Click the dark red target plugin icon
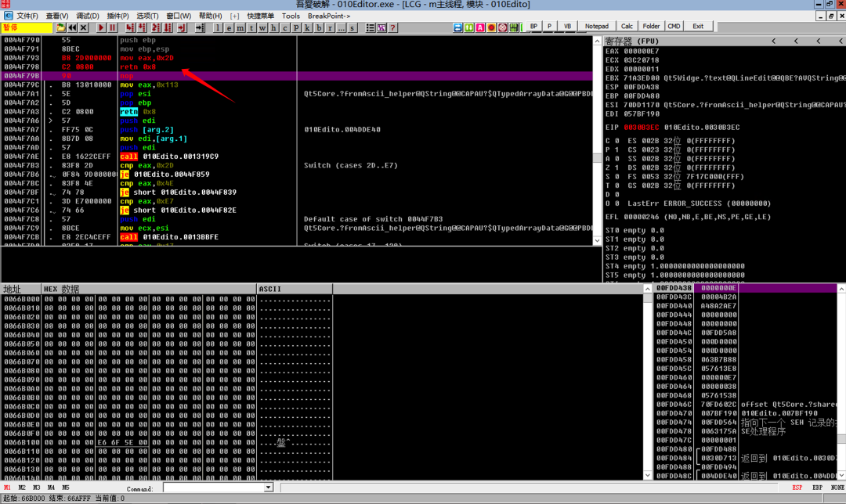The width and height of the screenshot is (846, 504). tap(503, 27)
